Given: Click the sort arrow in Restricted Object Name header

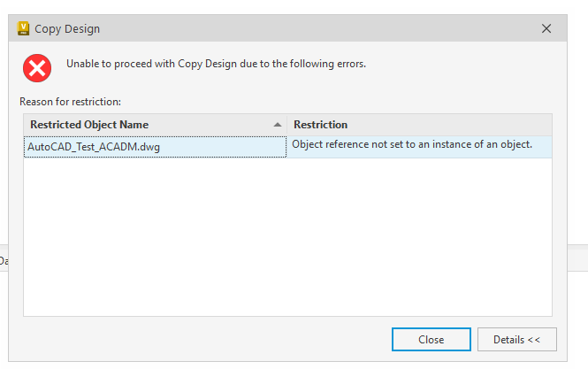Looking at the screenshot, I should 278,125.
